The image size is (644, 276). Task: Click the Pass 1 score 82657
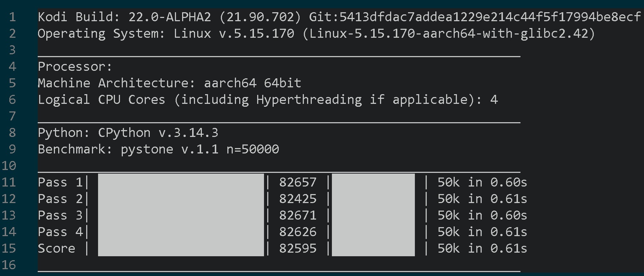coord(298,182)
